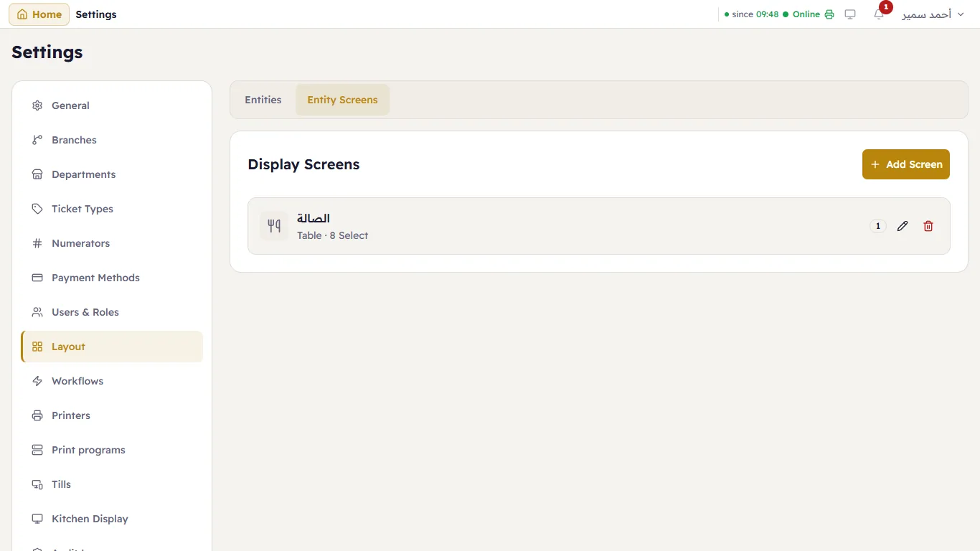980x551 pixels.
Task: Click the 'Table · 8 Select' subtitle
Action: [x=332, y=235]
